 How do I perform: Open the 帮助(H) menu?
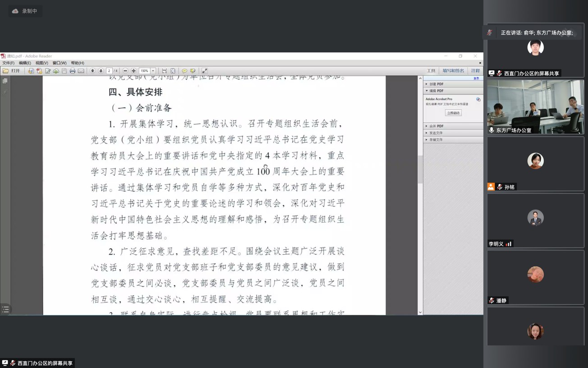77,63
